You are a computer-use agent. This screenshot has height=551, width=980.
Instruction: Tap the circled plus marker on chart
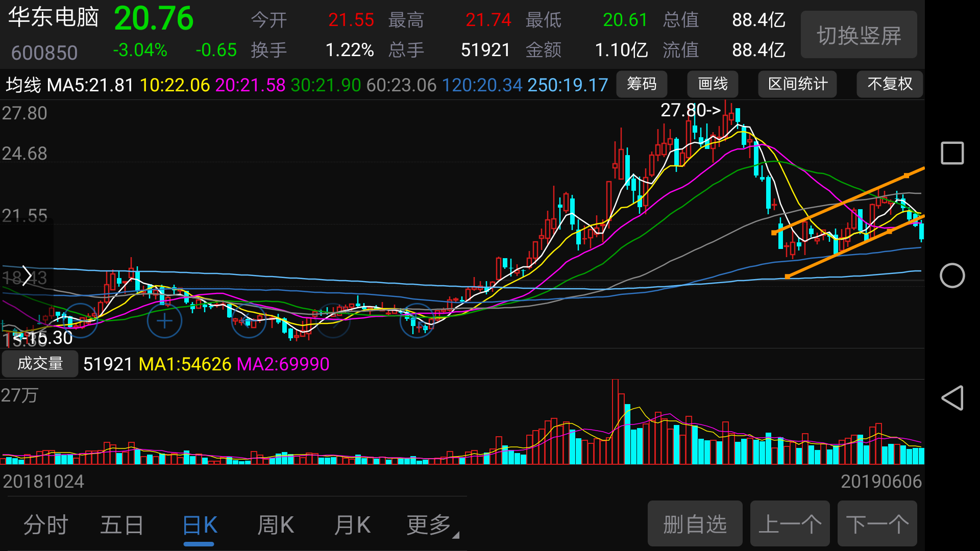pos(164,321)
